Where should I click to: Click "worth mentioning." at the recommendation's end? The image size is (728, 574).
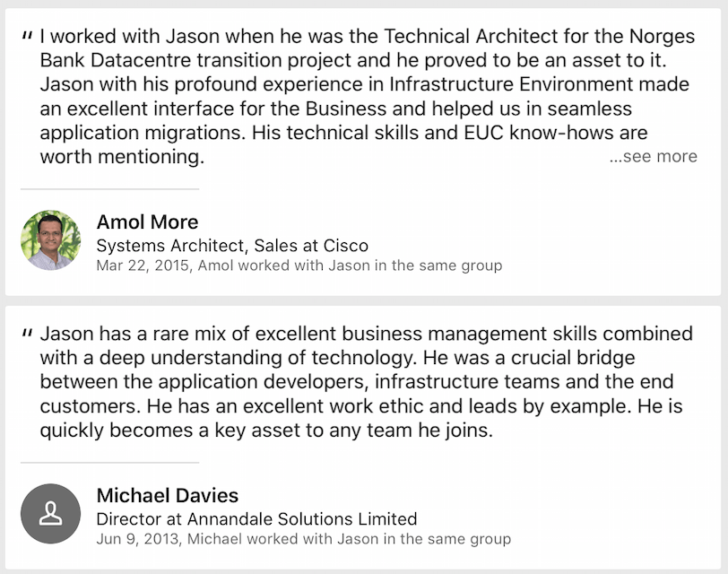click(123, 157)
